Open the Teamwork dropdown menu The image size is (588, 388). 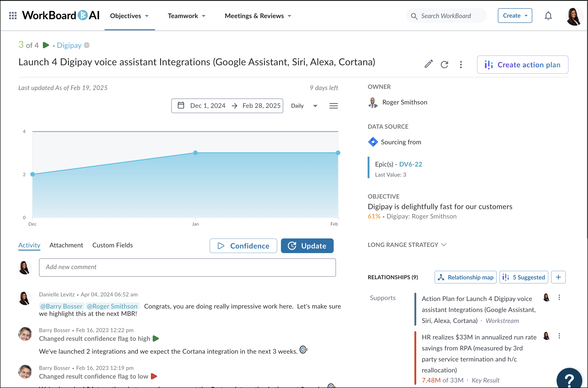[186, 16]
